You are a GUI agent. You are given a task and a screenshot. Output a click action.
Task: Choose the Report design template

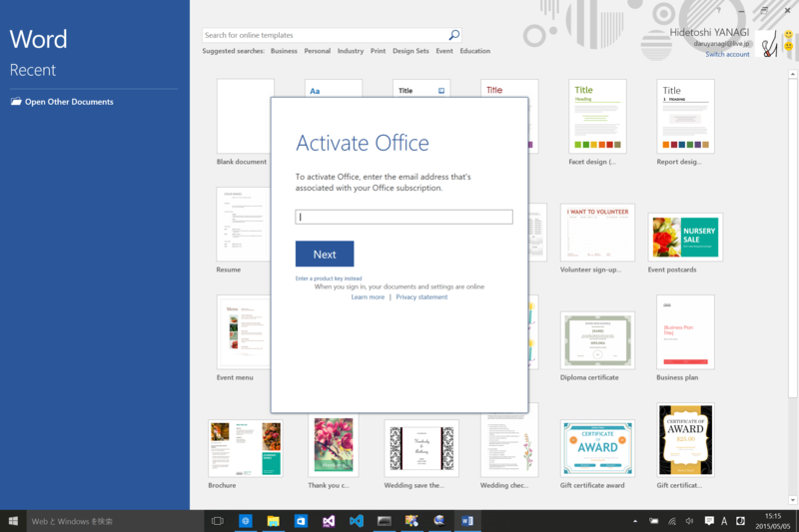(685, 116)
